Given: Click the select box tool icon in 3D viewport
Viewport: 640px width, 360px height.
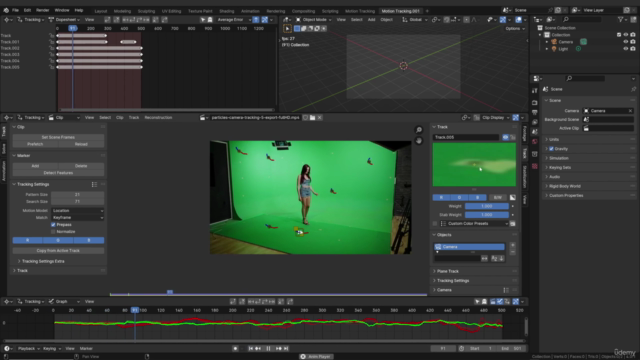Looking at the screenshot, I should pos(297,29).
